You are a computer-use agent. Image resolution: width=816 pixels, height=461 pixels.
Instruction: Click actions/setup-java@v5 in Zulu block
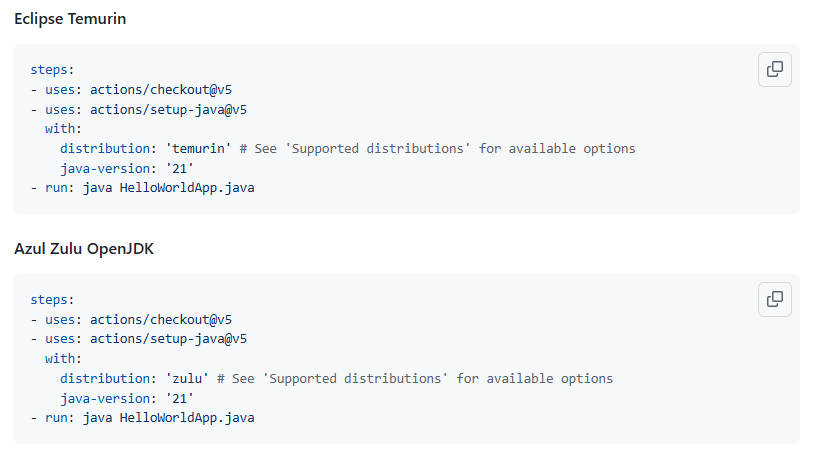[168, 339]
